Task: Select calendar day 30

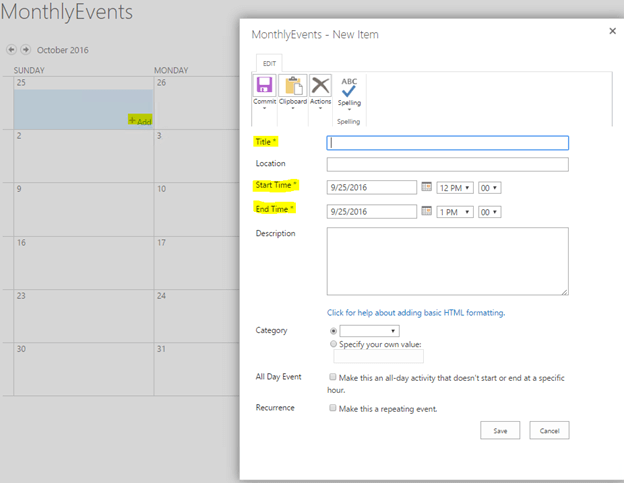Action: pyautogui.click(x=21, y=349)
